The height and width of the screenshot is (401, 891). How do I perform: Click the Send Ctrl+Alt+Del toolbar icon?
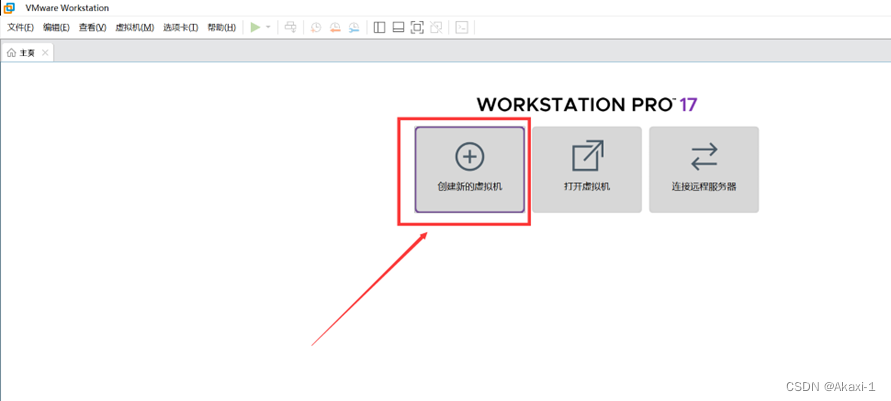point(290,27)
